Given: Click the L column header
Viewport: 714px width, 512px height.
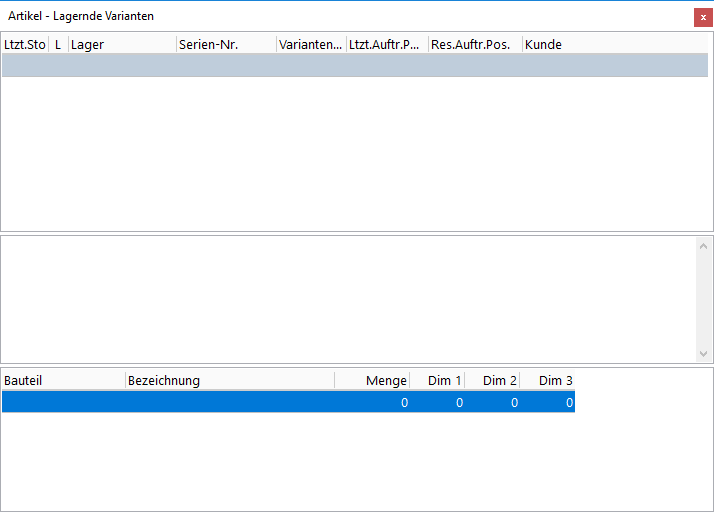Looking at the screenshot, I should click(x=58, y=45).
